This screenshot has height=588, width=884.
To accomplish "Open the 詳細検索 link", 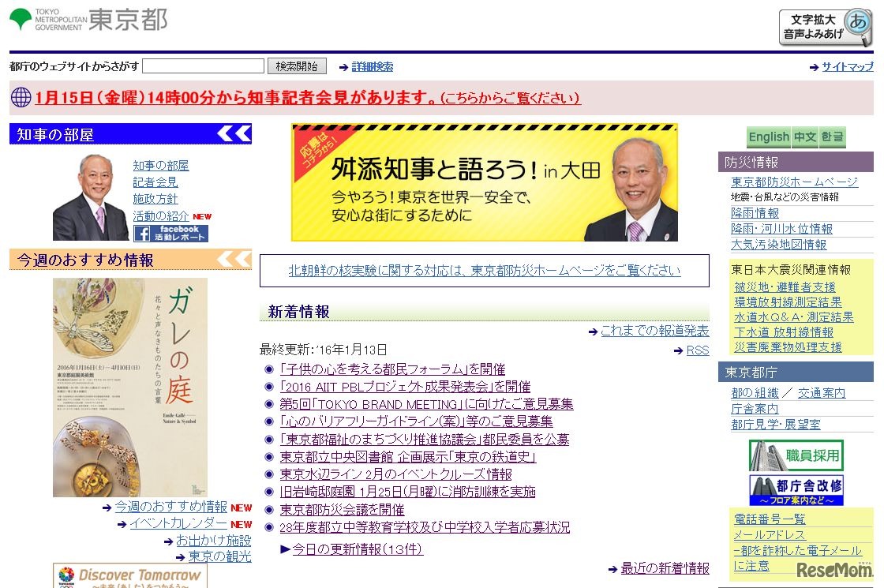I will pyautogui.click(x=372, y=66).
